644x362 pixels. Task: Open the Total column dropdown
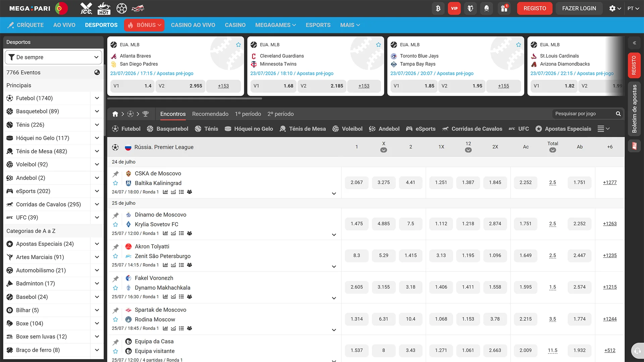pyautogui.click(x=552, y=150)
